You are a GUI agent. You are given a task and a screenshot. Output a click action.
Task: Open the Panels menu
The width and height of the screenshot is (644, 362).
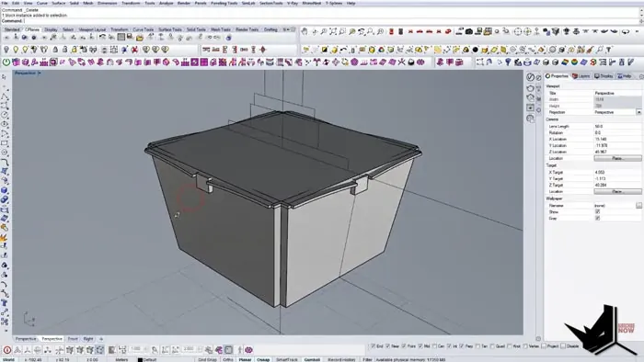pos(201,3)
